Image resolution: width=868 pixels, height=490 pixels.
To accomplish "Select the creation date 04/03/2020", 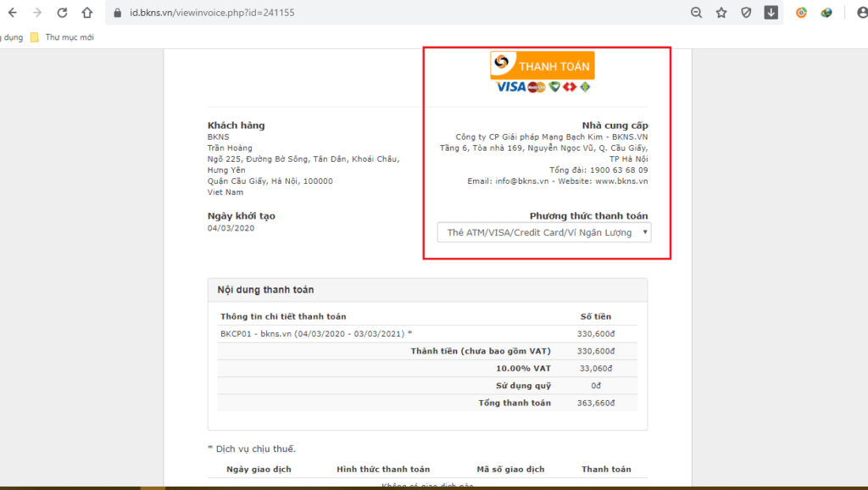I will tap(231, 228).
